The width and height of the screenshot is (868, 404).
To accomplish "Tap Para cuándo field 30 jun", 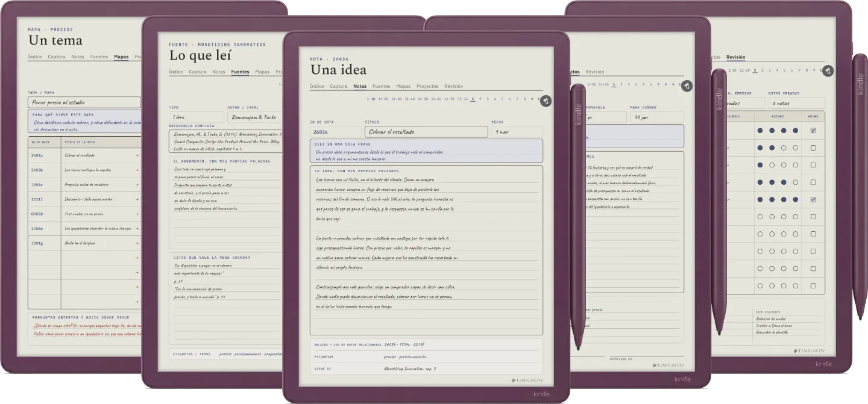I will point(656,117).
